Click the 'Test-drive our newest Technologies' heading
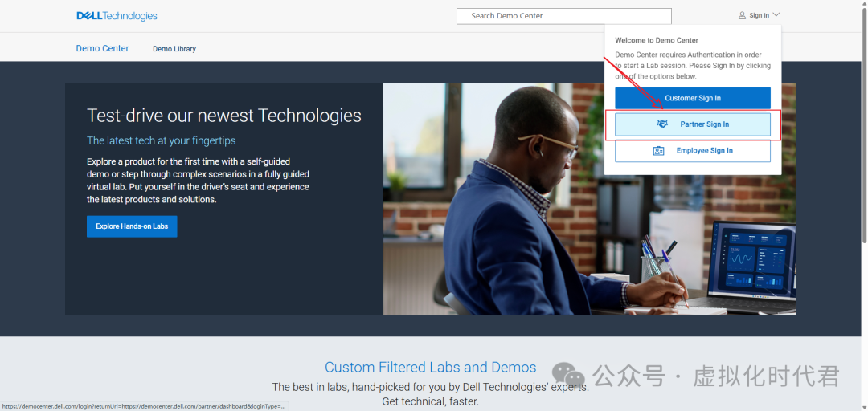 click(224, 116)
